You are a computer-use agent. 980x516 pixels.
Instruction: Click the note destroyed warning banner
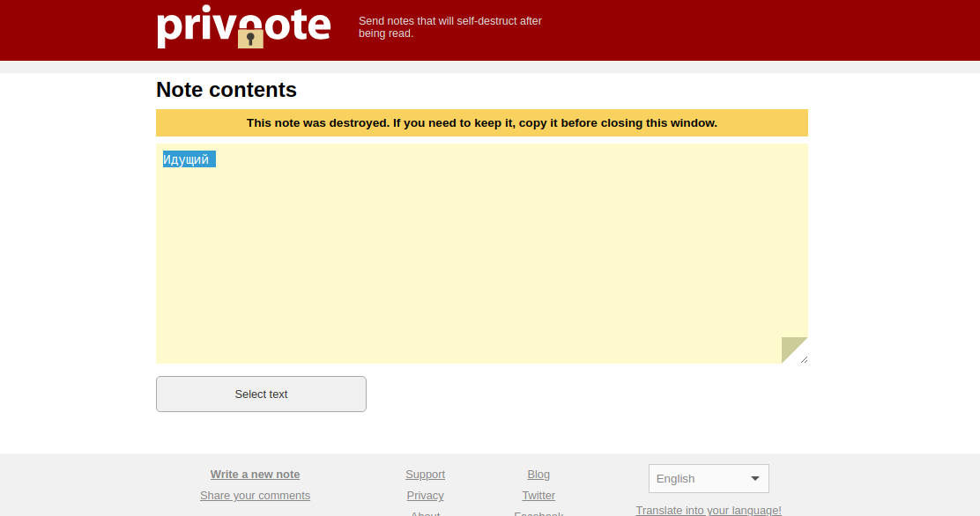click(482, 123)
